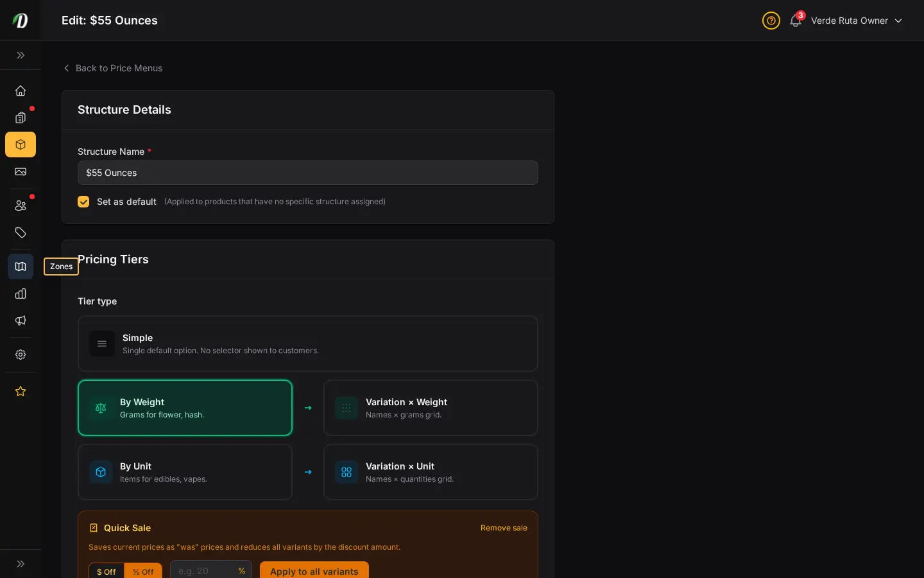Image resolution: width=924 pixels, height=578 pixels.
Task: Click the scale icon in By Weight card
Action: (101, 408)
